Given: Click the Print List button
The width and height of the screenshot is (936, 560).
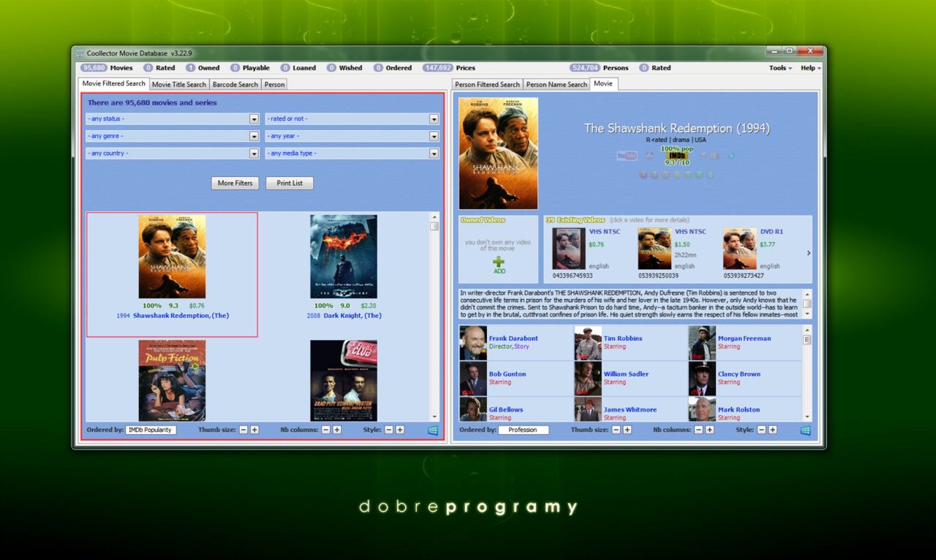Looking at the screenshot, I should pos(290,183).
